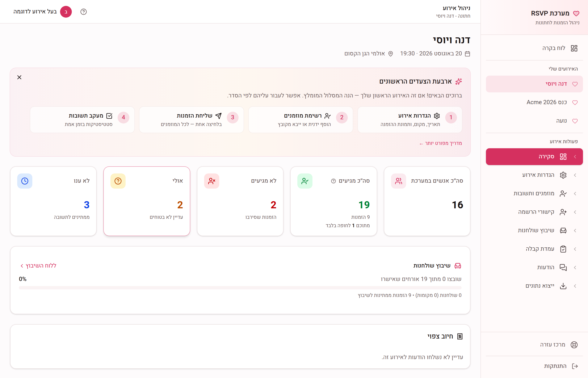Screen dimensions: 588x378
Task: Open step 2 רשימת מוזמנים card
Action: (x=301, y=119)
